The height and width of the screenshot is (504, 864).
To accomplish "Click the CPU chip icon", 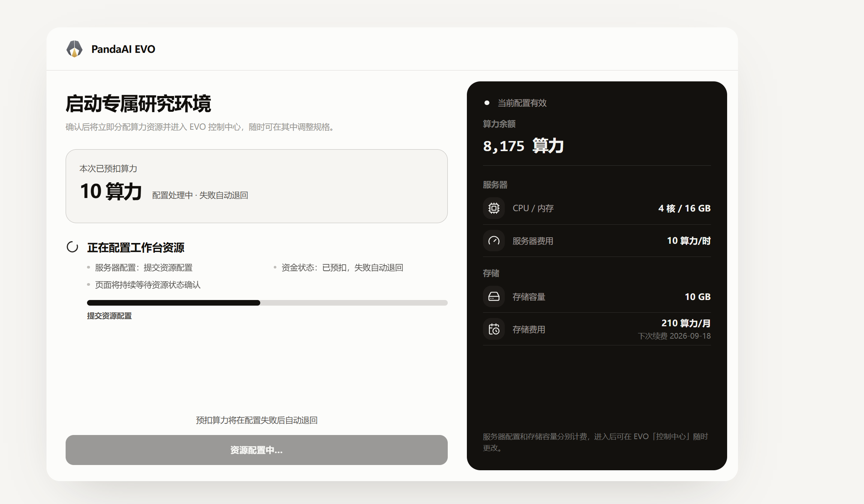I will [494, 208].
